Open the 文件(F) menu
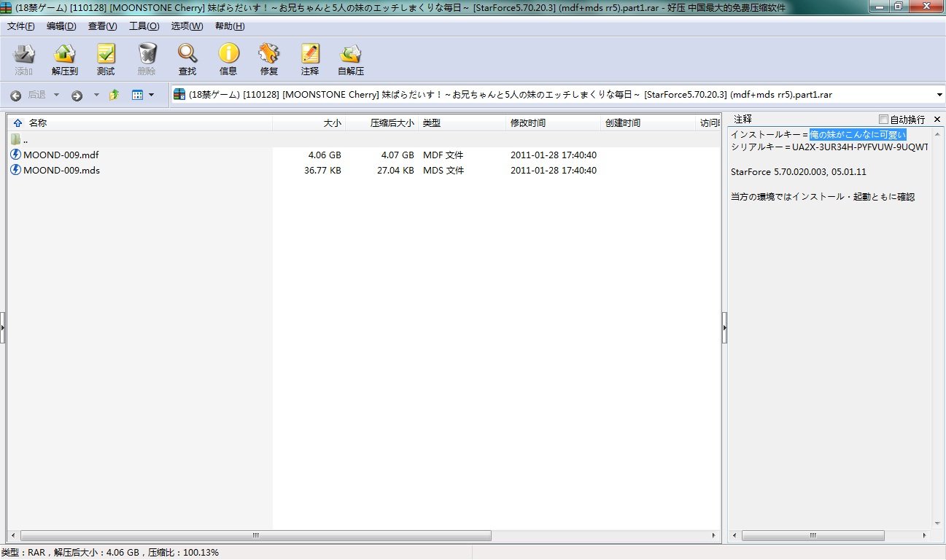Viewport: 946px width, 560px height. (x=20, y=26)
